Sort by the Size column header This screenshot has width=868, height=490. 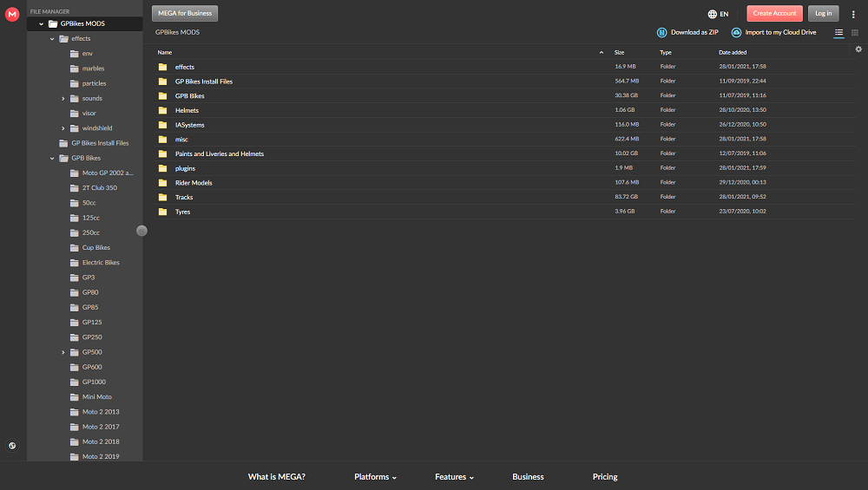tap(619, 53)
